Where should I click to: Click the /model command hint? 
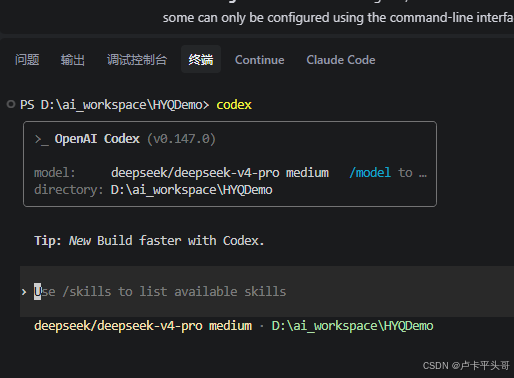(370, 173)
